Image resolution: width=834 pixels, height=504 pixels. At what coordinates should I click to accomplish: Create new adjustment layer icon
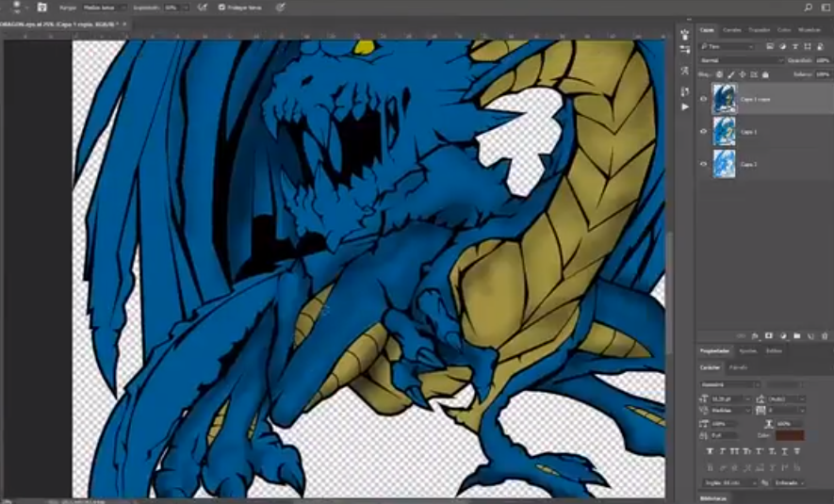click(x=783, y=336)
